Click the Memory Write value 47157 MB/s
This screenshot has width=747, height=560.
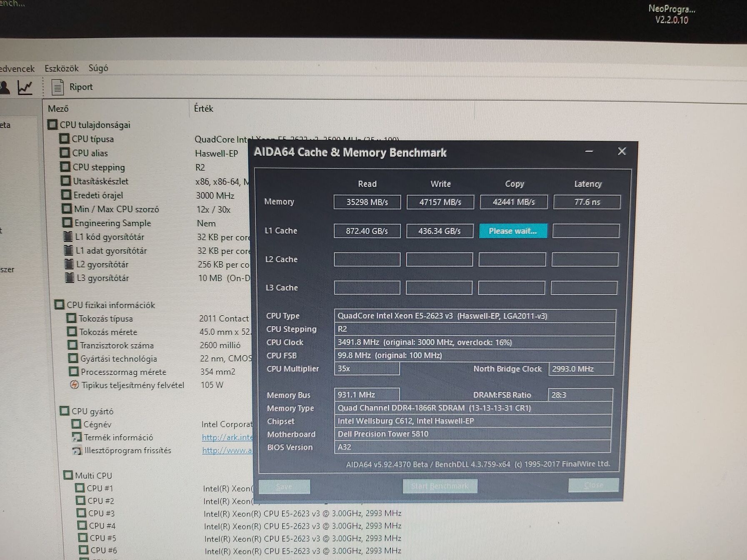pyautogui.click(x=440, y=202)
